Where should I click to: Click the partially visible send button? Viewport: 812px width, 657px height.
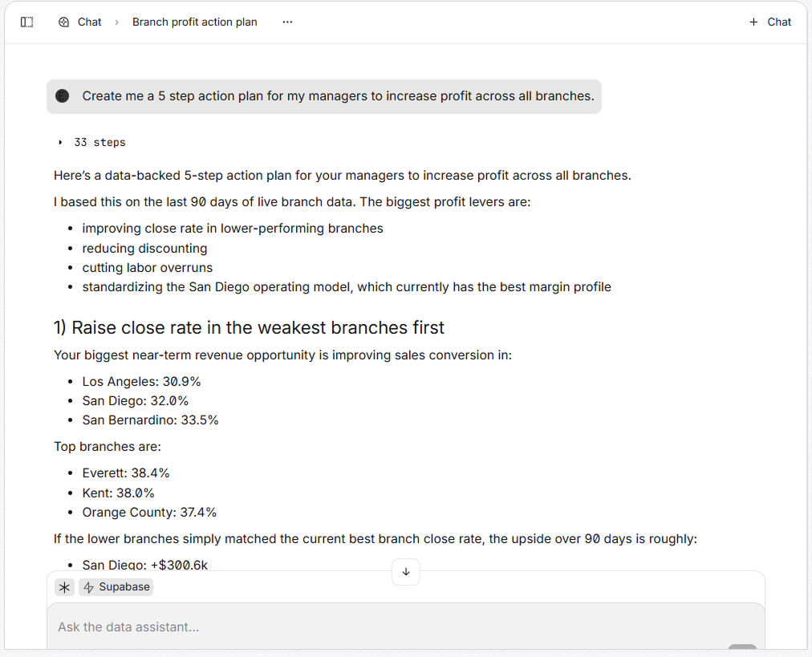pos(742,647)
